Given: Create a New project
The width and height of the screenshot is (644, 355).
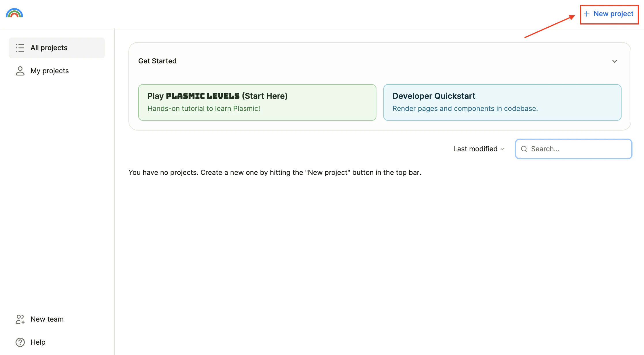Looking at the screenshot, I should click(609, 14).
